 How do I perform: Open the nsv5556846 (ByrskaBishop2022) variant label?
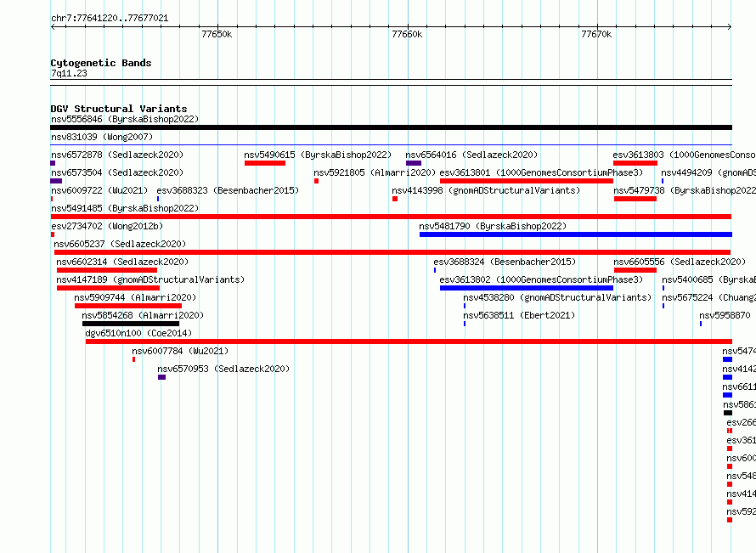click(x=125, y=119)
